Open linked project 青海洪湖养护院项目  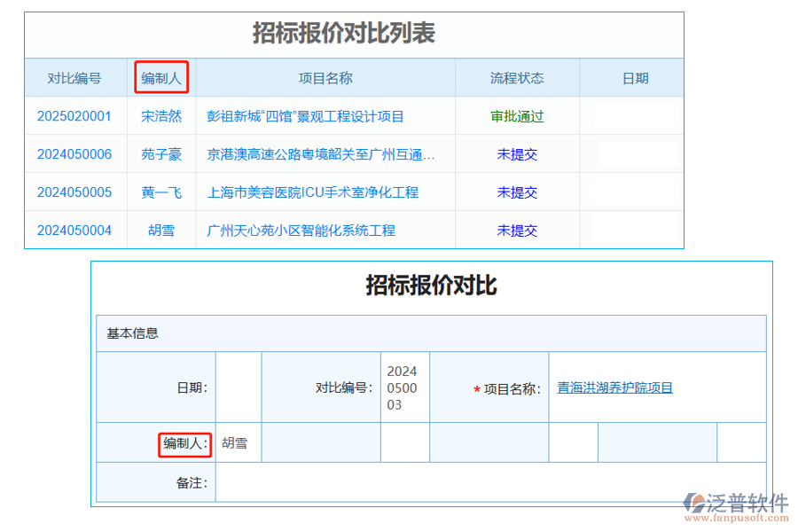coord(613,387)
